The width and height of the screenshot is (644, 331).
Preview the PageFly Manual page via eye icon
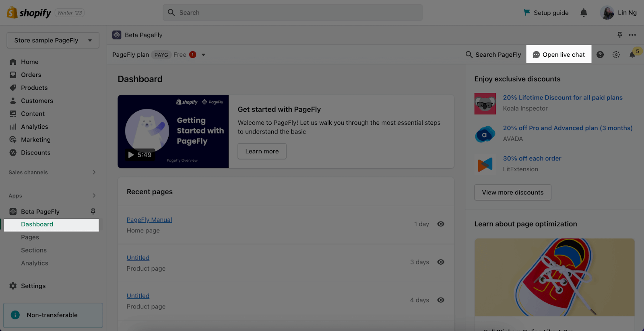point(441,224)
